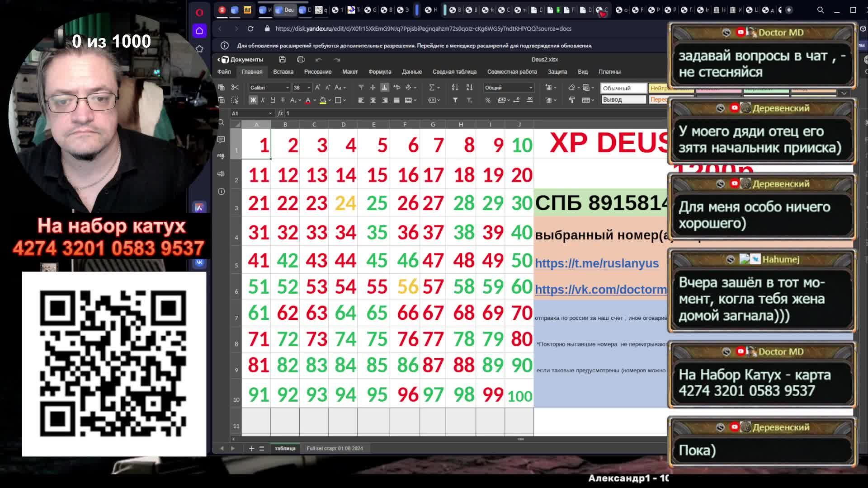Redo the last undone action
This screenshot has width=868, height=488.
coord(337,60)
